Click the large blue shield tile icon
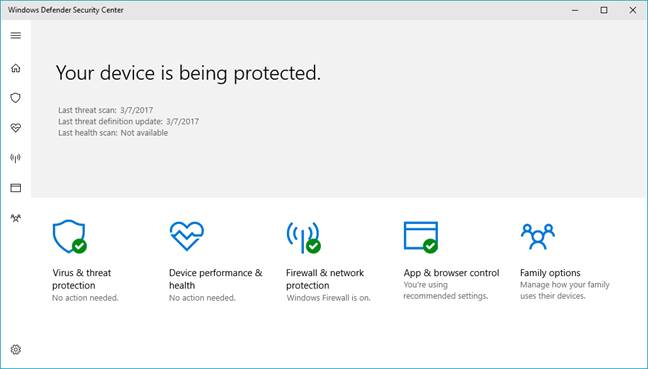This screenshot has width=648, height=369. (69, 236)
